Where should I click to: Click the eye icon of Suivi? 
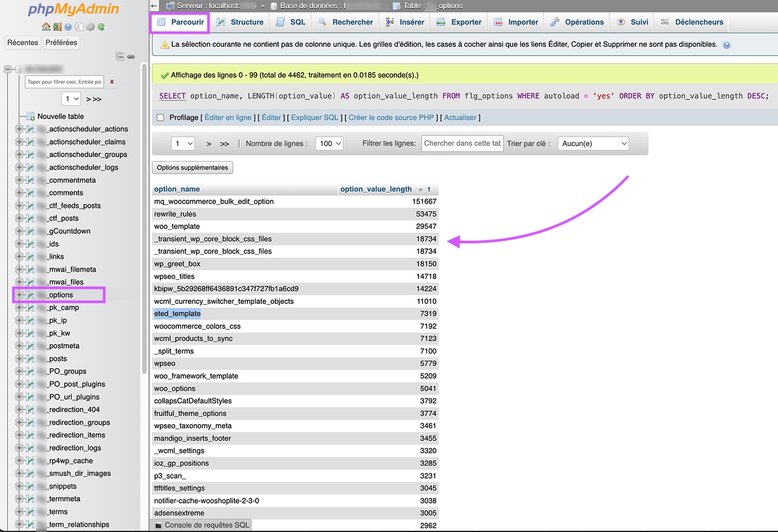click(621, 22)
